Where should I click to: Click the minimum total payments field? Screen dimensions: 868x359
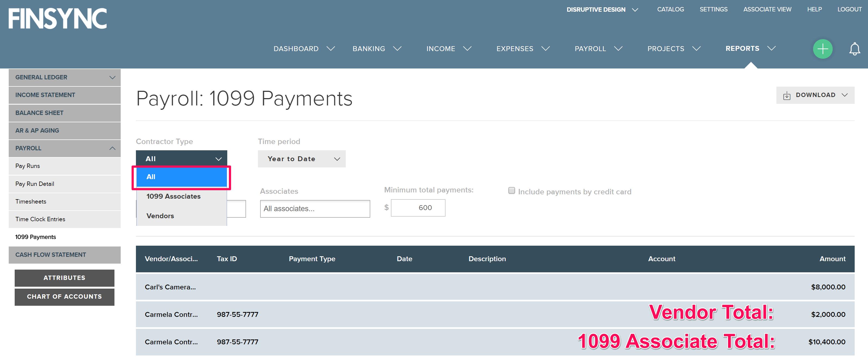click(x=418, y=208)
